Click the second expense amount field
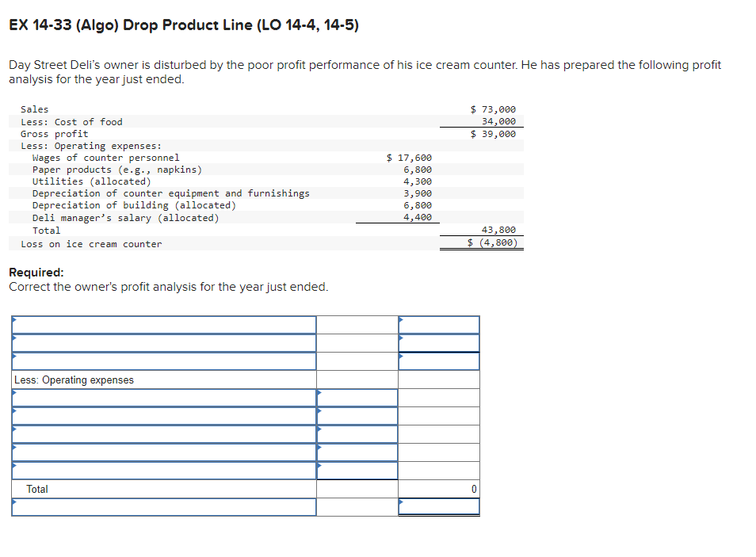Image resolution: width=756 pixels, height=557 pixels. pyautogui.click(x=357, y=415)
